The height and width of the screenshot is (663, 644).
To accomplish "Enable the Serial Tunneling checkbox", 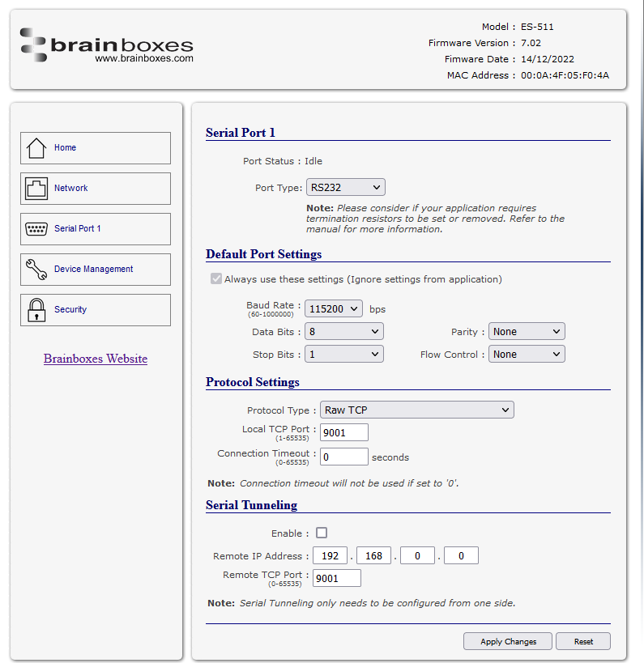I will point(322,533).
